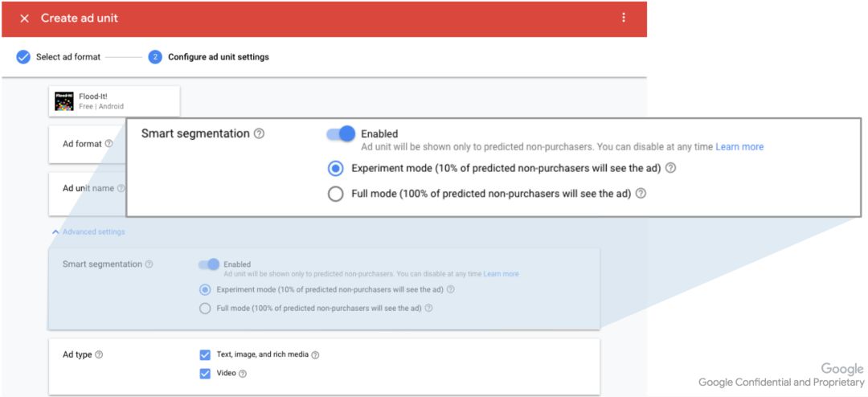Select small Full mode radio under Advanced settings

pyautogui.click(x=205, y=309)
